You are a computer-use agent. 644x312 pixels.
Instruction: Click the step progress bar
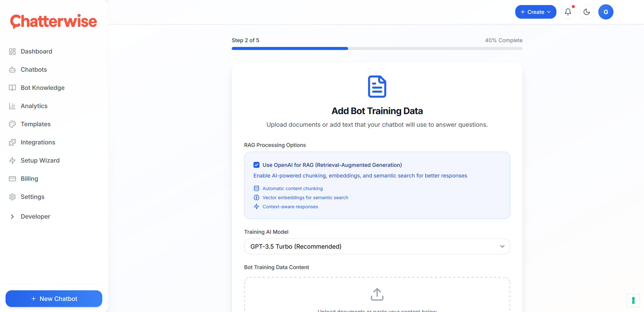point(377,48)
